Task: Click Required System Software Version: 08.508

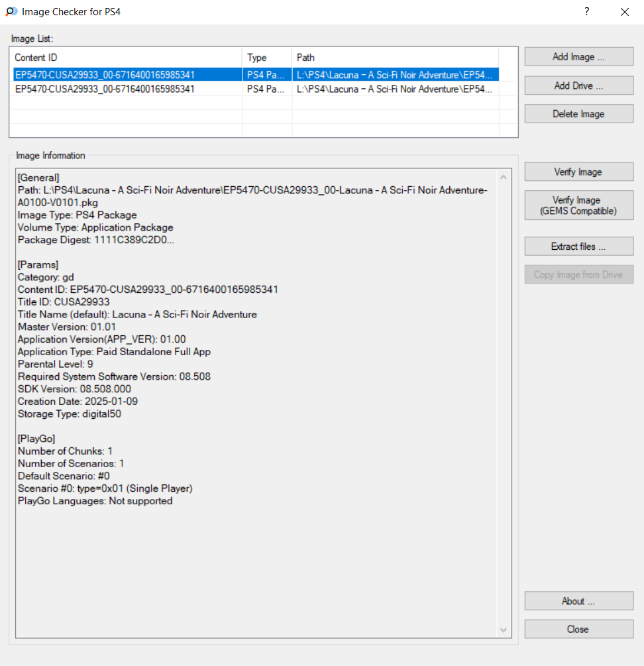Action: point(114,376)
